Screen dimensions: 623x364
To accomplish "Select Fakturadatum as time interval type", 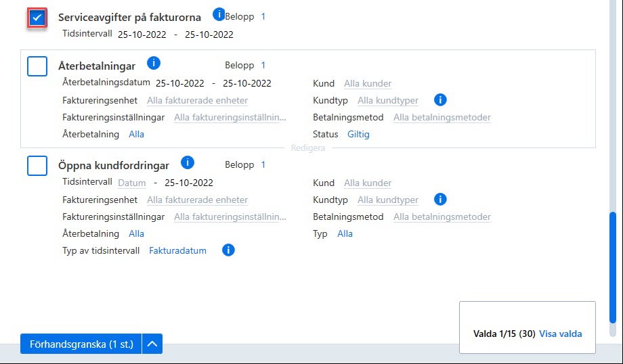I will point(177,250).
